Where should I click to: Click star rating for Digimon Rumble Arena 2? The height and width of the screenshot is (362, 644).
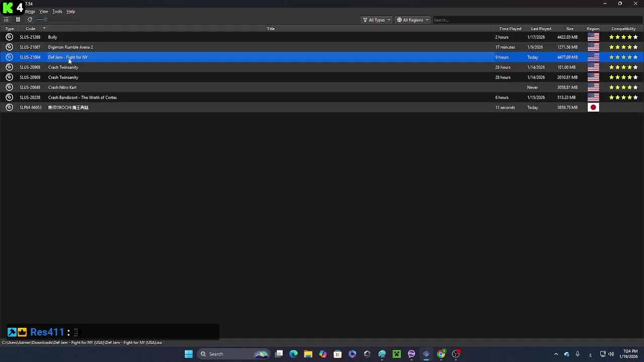623,47
